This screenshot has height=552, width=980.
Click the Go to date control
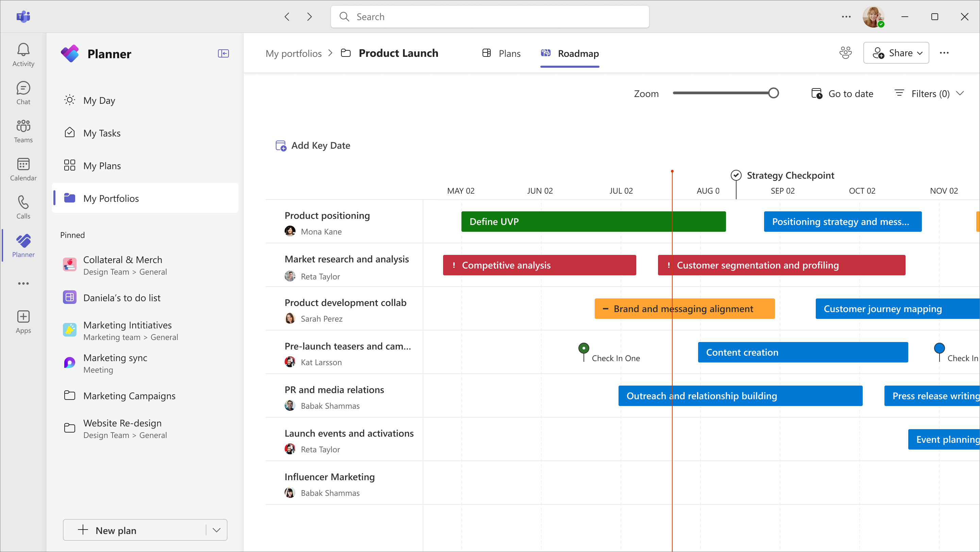[x=842, y=93]
